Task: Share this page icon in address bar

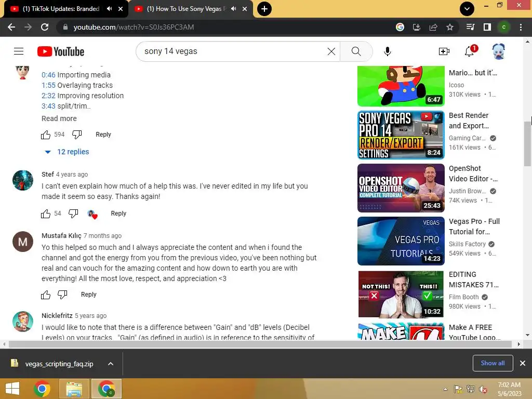Action: pyautogui.click(x=433, y=27)
